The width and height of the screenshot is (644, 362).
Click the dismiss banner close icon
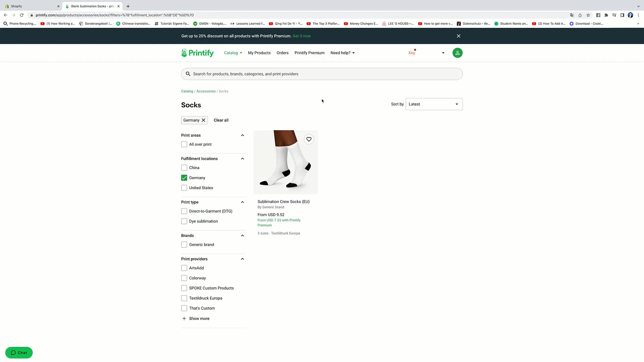pos(458,36)
